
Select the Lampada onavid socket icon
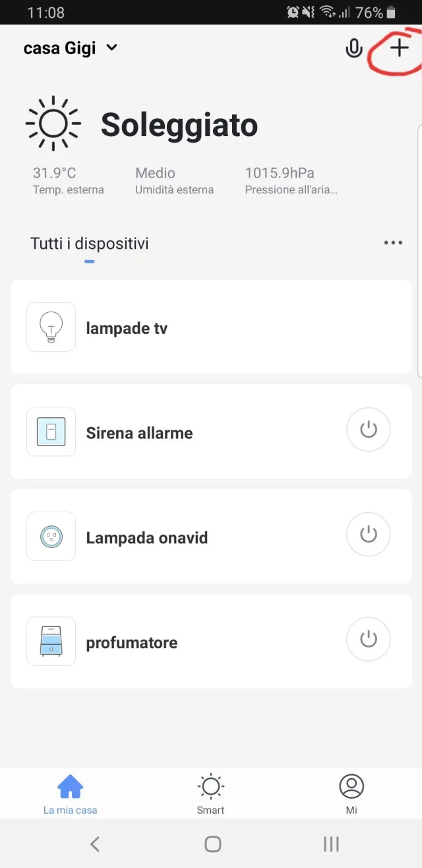51,536
